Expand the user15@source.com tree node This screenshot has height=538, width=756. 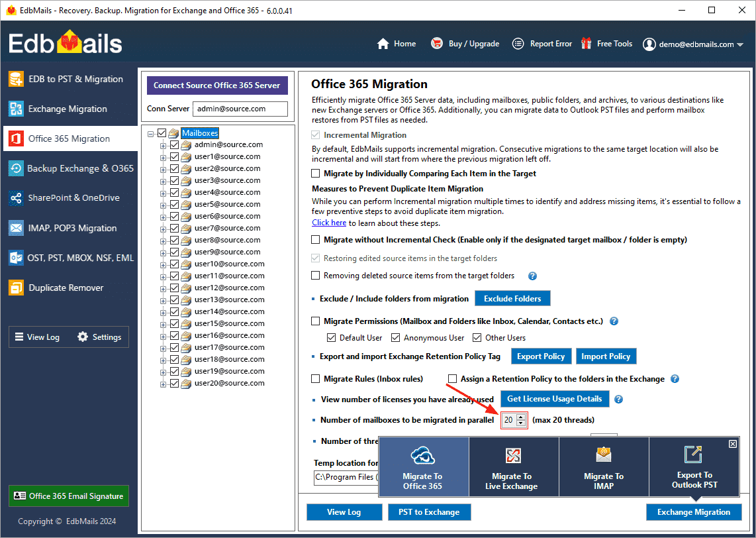pos(163,324)
